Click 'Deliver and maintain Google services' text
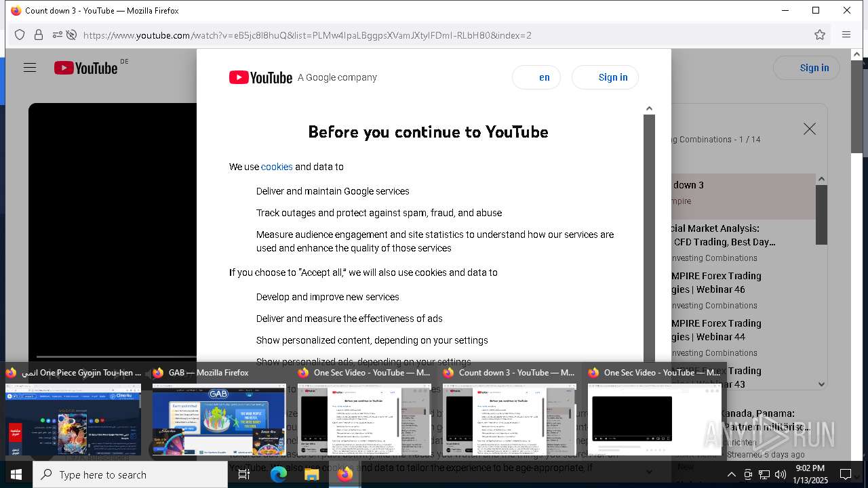868x488 pixels. pyautogui.click(x=333, y=191)
